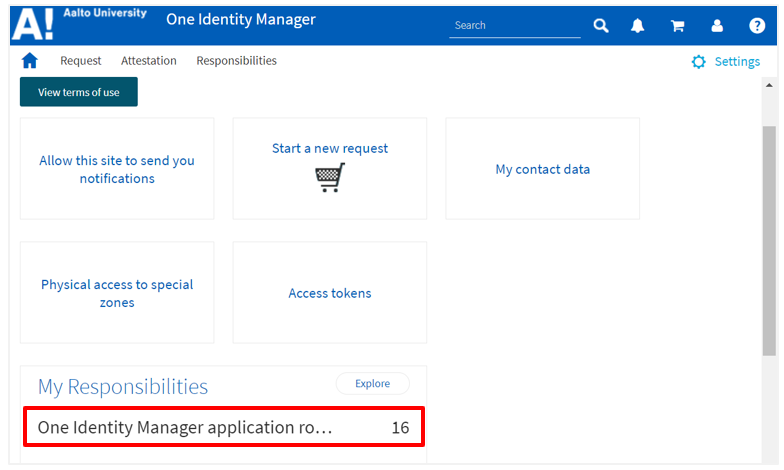Click the Aalto University logo
This screenshot has width=784, height=470.
click(x=78, y=23)
